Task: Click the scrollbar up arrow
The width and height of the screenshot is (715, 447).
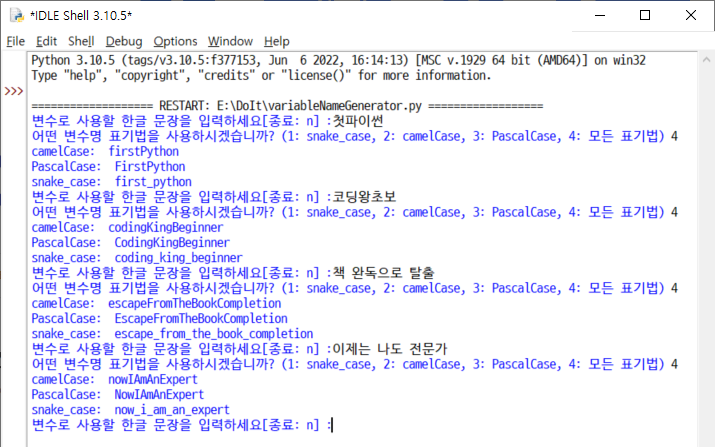Action: click(x=706, y=60)
